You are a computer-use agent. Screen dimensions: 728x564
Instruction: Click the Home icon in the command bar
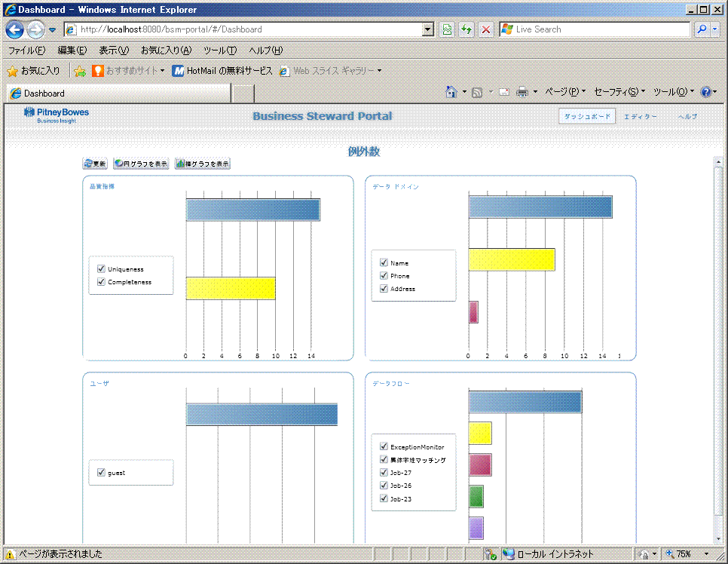tap(451, 92)
